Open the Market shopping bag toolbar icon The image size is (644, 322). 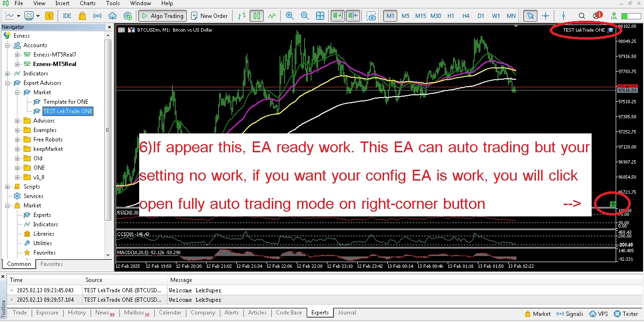pyautogui.click(x=82, y=16)
